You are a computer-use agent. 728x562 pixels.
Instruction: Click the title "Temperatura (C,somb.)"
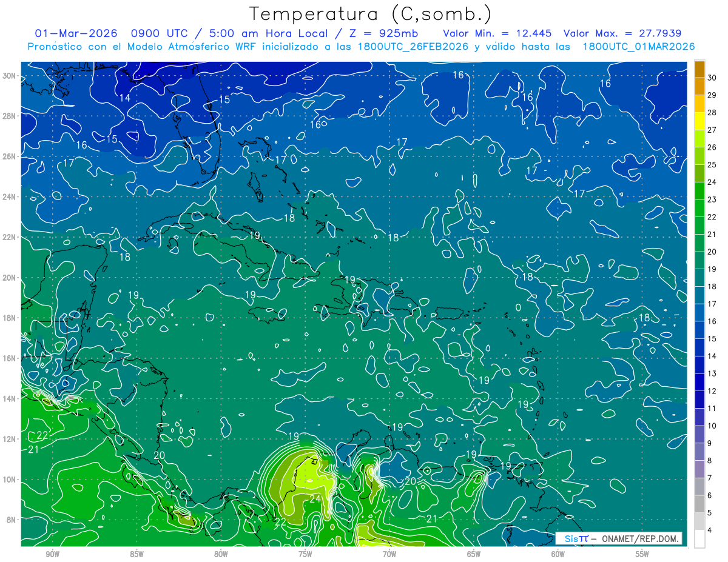point(371,15)
